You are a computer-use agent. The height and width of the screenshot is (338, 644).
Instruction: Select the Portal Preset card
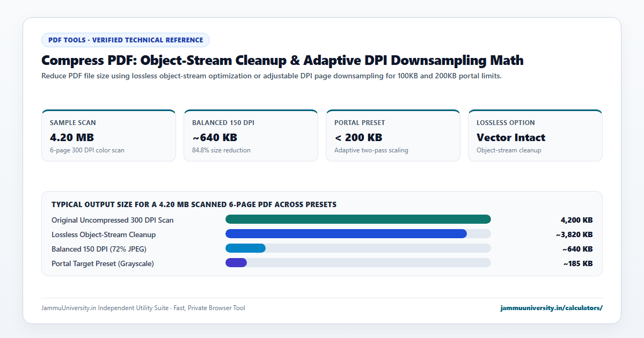[x=393, y=136]
